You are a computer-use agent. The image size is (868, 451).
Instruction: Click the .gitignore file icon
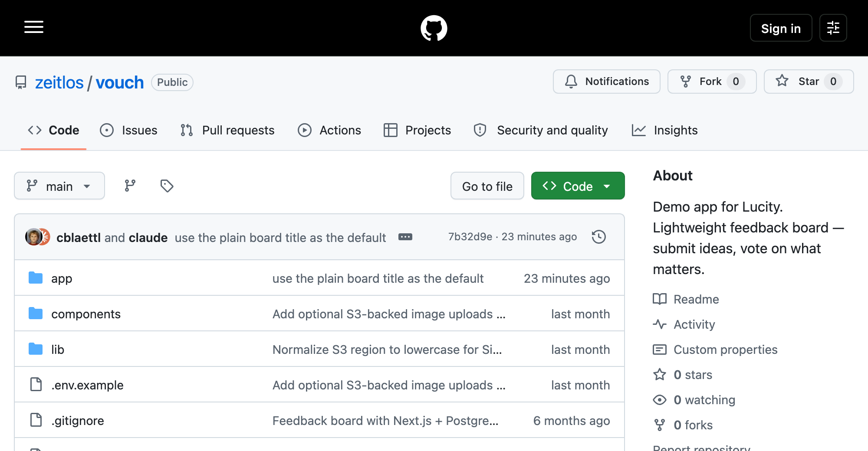pos(36,420)
